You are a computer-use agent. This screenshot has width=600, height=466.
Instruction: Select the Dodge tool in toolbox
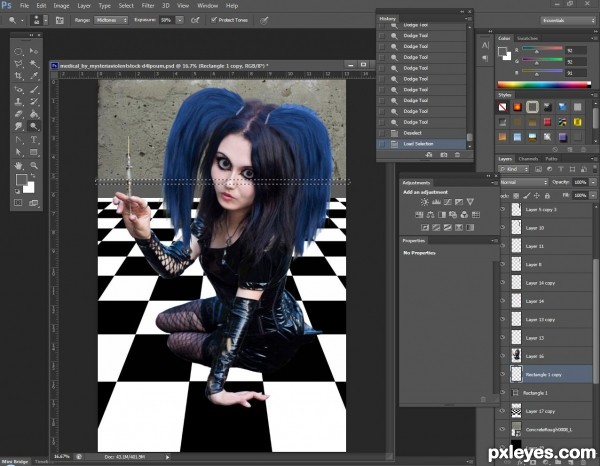point(34,126)
